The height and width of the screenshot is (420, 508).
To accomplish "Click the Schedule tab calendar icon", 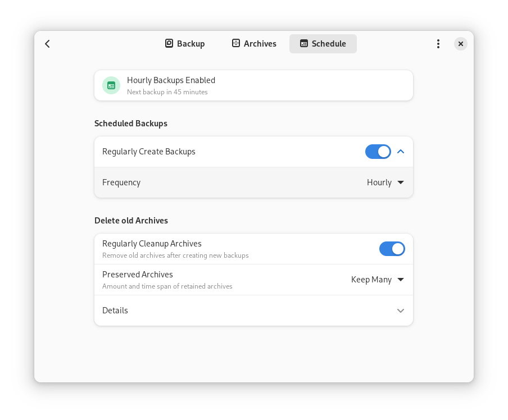I will tap(303, 43).
